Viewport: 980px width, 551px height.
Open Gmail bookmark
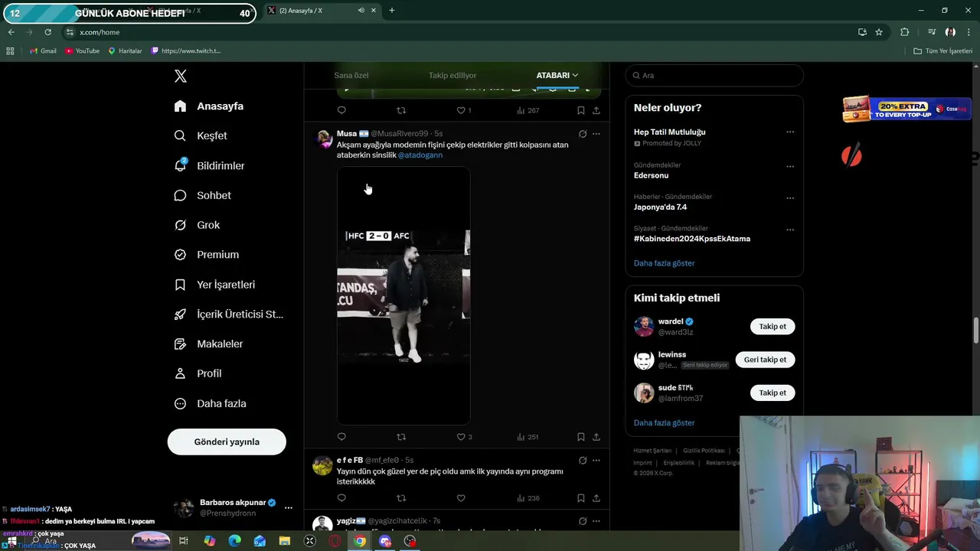[x=43, y=51]
